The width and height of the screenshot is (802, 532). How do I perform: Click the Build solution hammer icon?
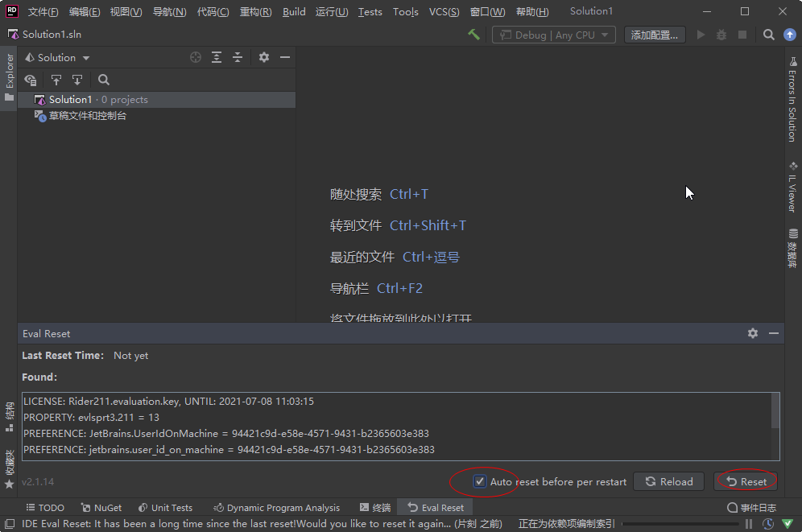point(473,35)
